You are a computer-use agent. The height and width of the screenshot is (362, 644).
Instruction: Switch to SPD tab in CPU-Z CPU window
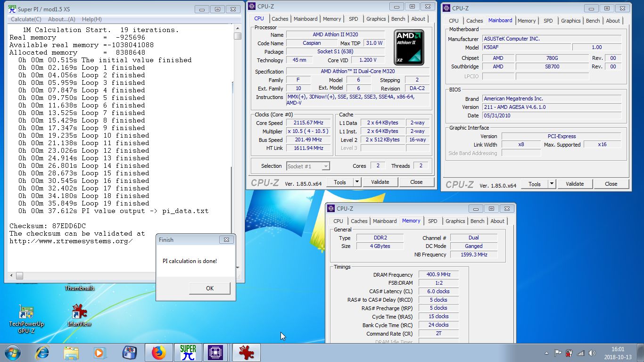tap(354, 19)
